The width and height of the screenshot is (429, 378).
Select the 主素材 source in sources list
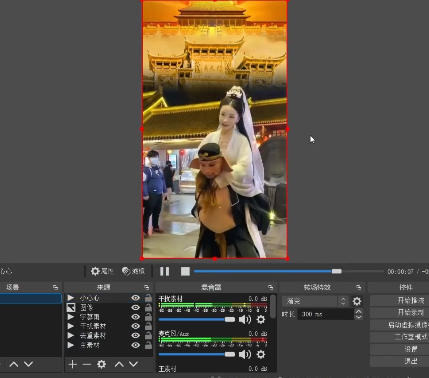coord(109,345)
